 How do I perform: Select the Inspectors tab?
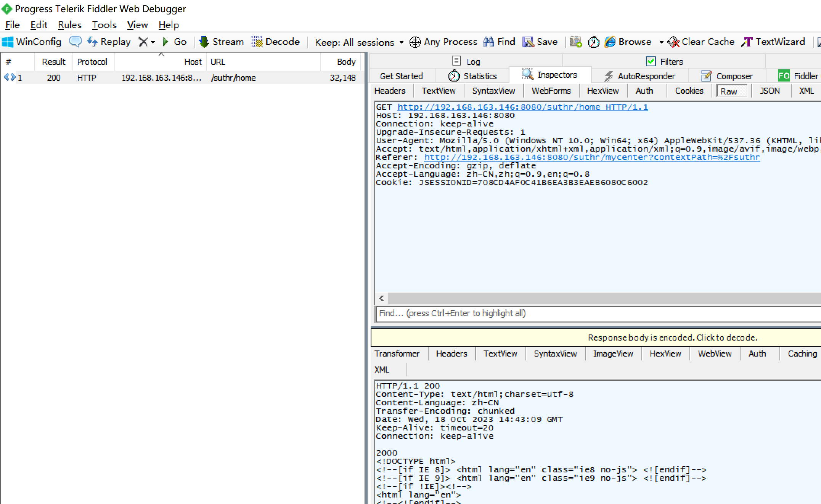point(550,75)
